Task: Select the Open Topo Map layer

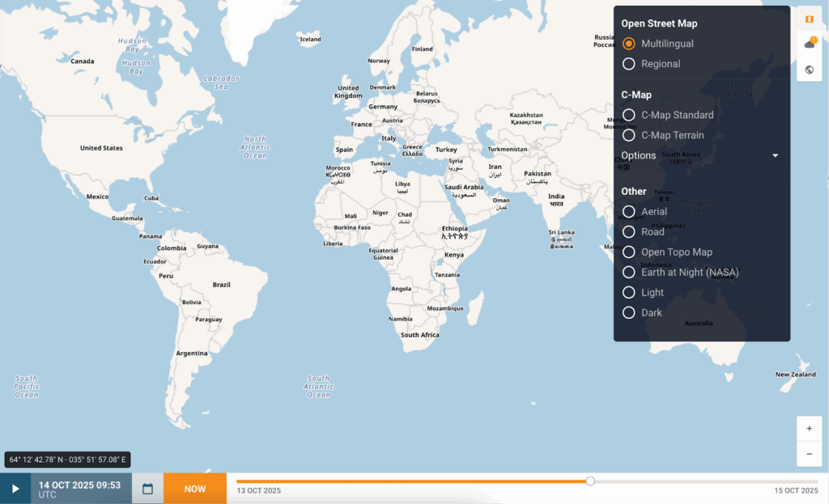Action: (x=629, y=252)
